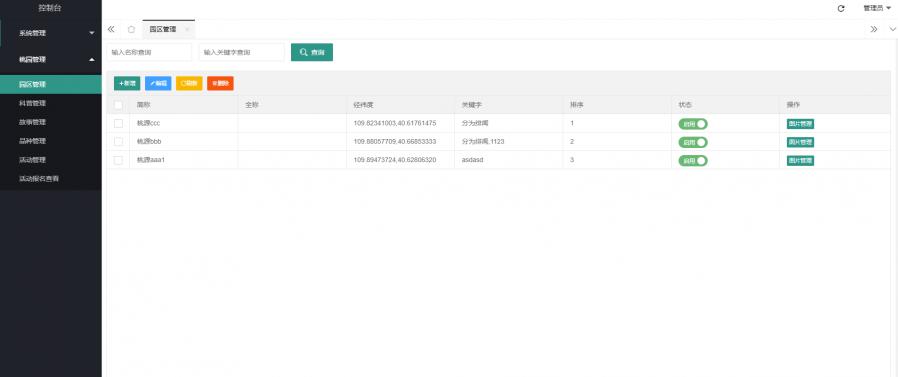Image resolution: width=898 pixels, height=377 pixels.
Task: Open 图片管理 for the 桃源ccc row
Action: [x=800, y=124]
